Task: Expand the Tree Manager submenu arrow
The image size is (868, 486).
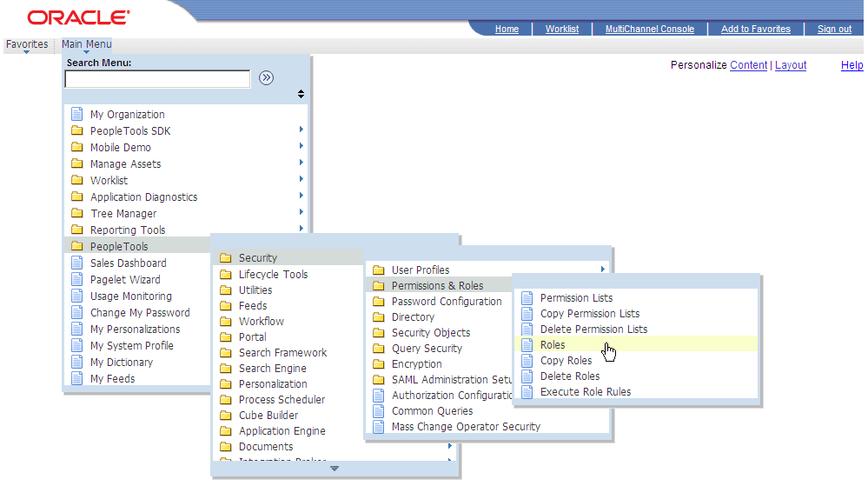Action: 301,211
